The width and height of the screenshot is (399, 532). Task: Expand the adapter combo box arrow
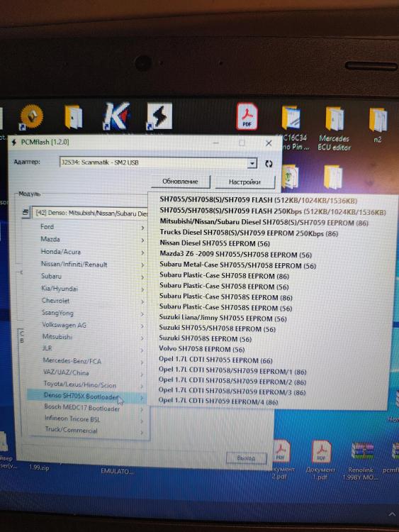coord(252,163)
